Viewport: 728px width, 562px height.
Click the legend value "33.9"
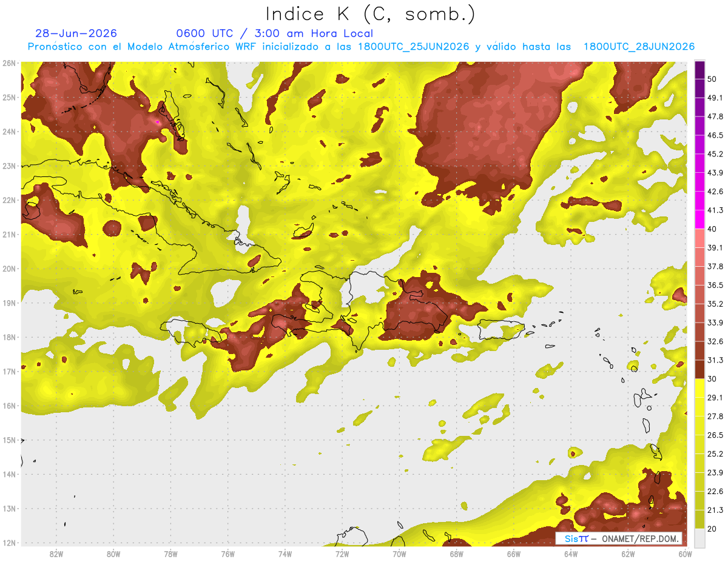click(715, 323)
